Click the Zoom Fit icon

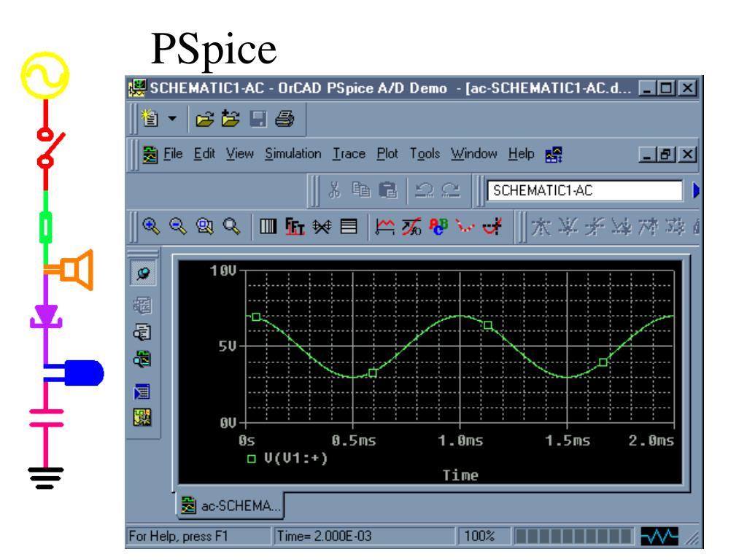coord(231,226)
